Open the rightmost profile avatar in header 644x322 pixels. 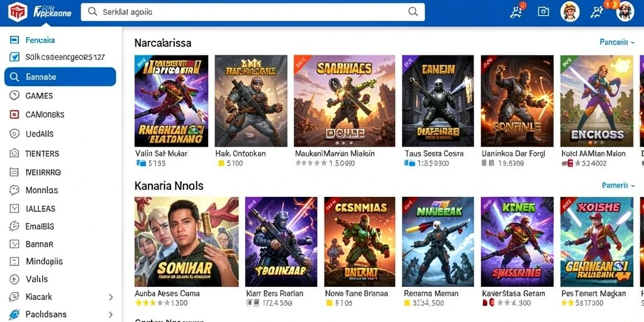[625, 11]
